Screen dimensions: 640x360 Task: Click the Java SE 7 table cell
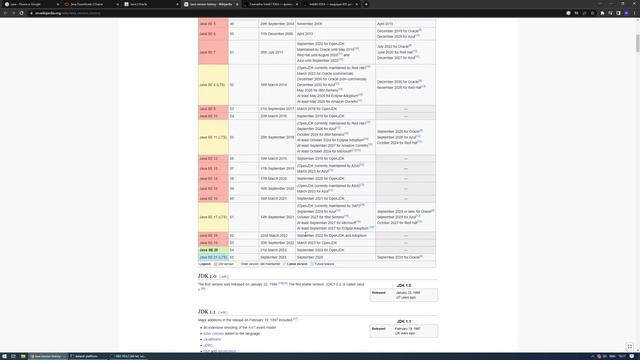click(213, 52)
